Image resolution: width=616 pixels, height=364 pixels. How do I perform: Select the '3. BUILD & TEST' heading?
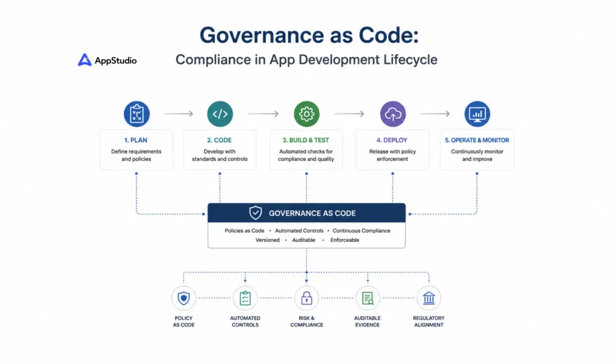[x=306, y=140]
